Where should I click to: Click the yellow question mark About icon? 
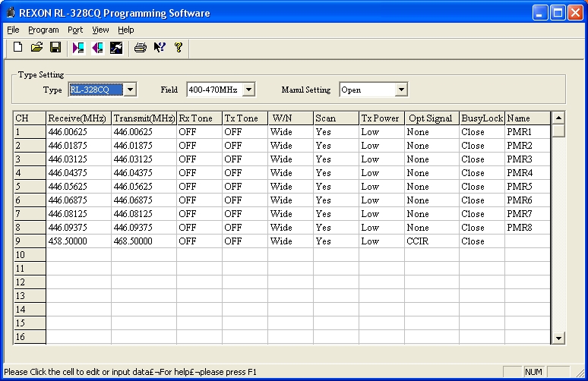click(x=179, y=48)
